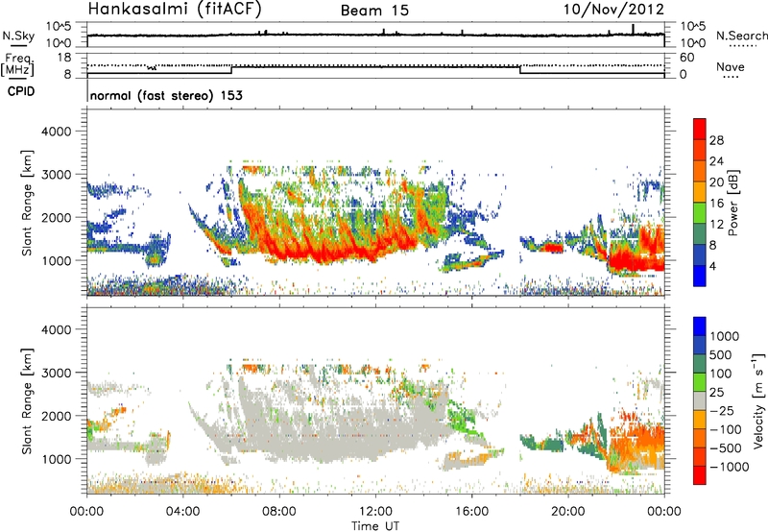
Task: Click the 'Time UT' axis title
Action: tap(375, 526)
